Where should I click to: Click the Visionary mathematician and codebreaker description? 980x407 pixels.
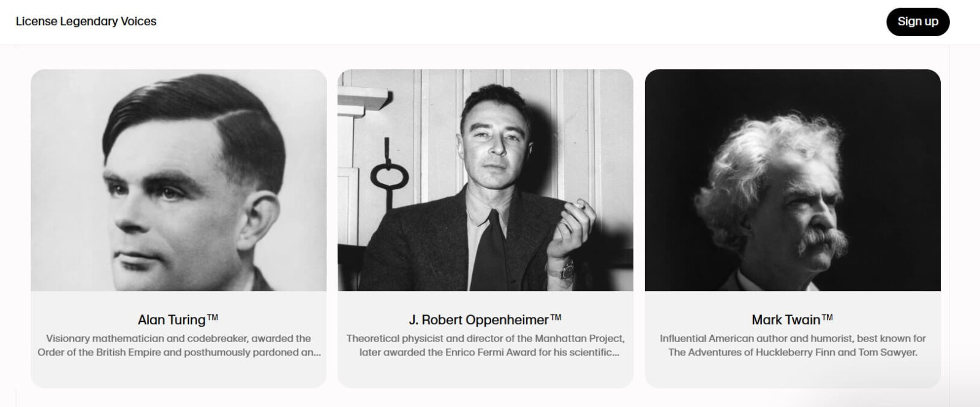pyautogui.click(x=178, y=345)
